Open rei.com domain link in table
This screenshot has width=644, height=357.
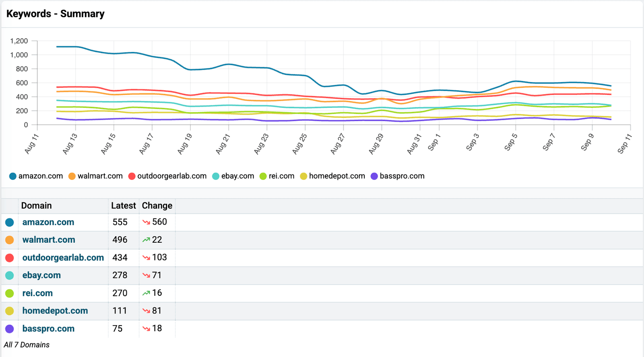(x=37, y=293)
